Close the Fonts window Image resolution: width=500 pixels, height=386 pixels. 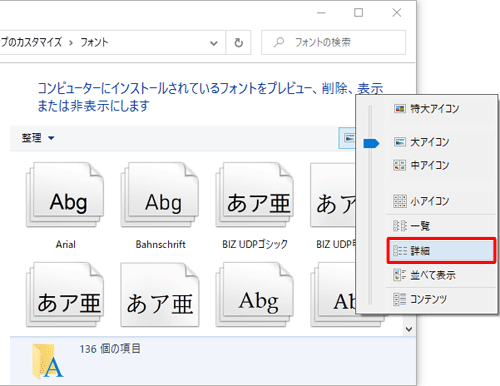pyautogui.click(x=397, y=13)
